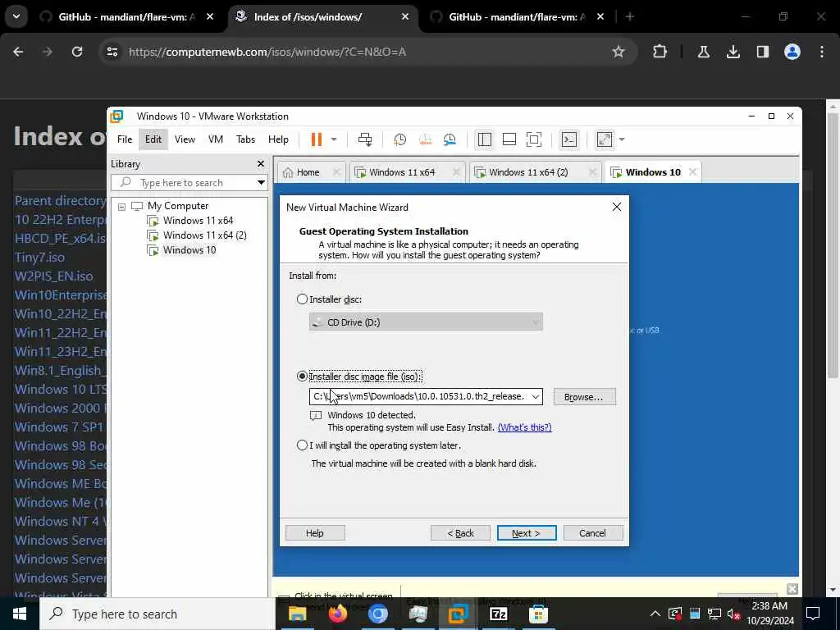This screenshot has width=840, height=630.
Task: Reload the page in the browser
Action: point(77,52)
